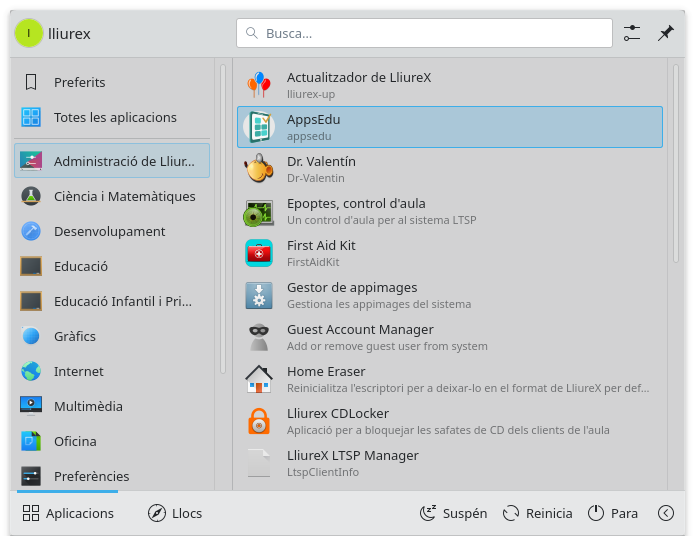Open First Aid Kit red icon
The height and width of the screenshot is (536, 695).
[259, 253]
